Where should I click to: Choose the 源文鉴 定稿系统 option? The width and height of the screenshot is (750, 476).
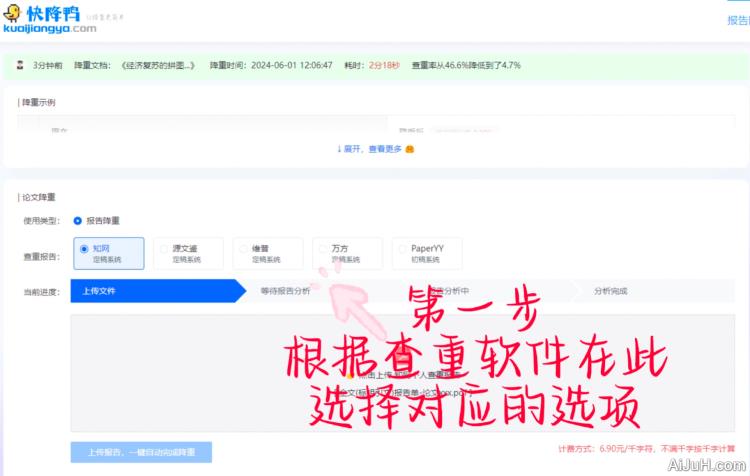[188, 254]
